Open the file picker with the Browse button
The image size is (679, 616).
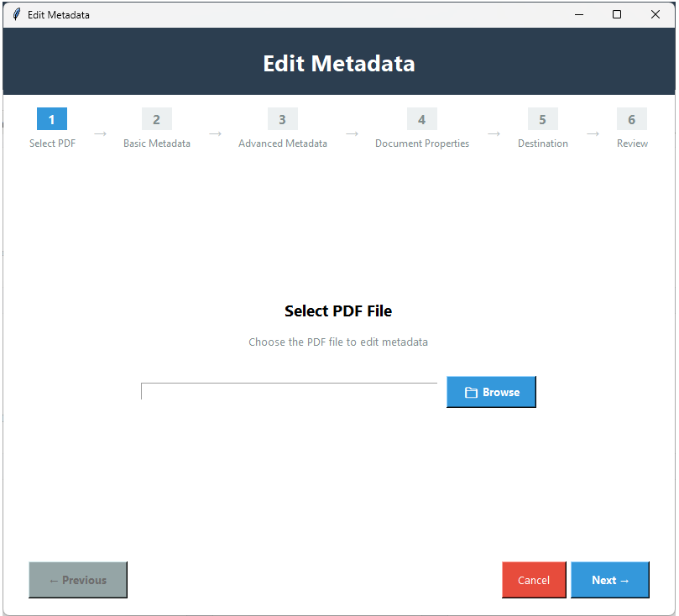491,392
